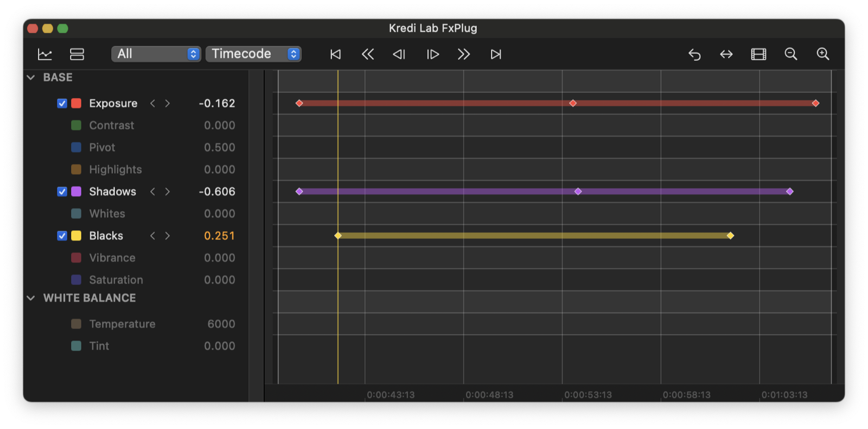Switch to curve graph view
868x429 pixels.
point(45,54)
